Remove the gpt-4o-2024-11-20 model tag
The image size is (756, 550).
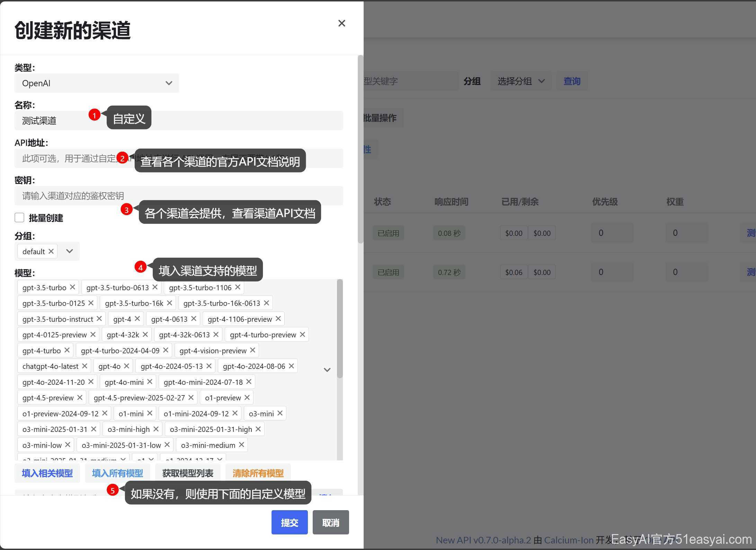[91, 382]
